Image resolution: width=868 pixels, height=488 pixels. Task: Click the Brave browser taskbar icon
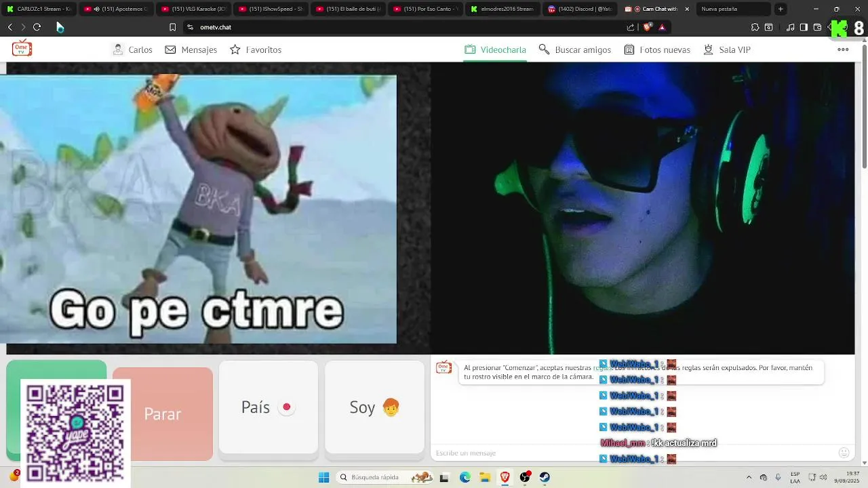click(x=505, y=477)
